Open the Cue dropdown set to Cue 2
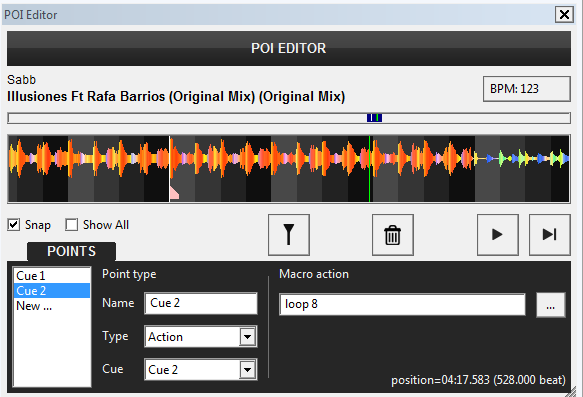 [x=200, y=369]
